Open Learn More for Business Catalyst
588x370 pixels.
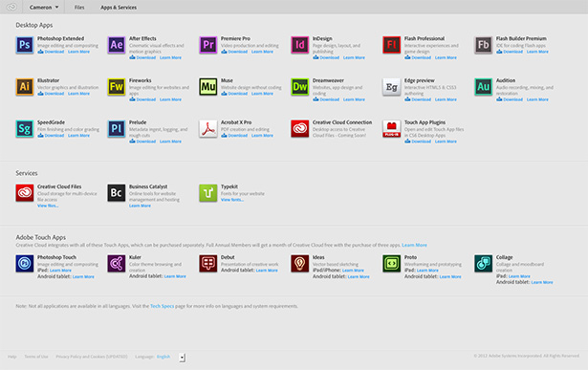[x=140, y=206]
